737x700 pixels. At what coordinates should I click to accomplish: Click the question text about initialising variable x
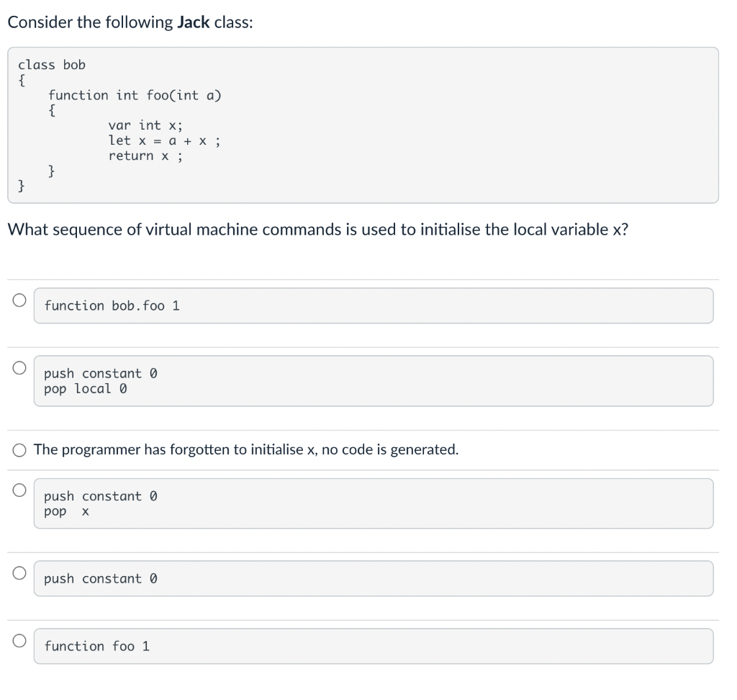pyautogui.click(x=318, y=230)
